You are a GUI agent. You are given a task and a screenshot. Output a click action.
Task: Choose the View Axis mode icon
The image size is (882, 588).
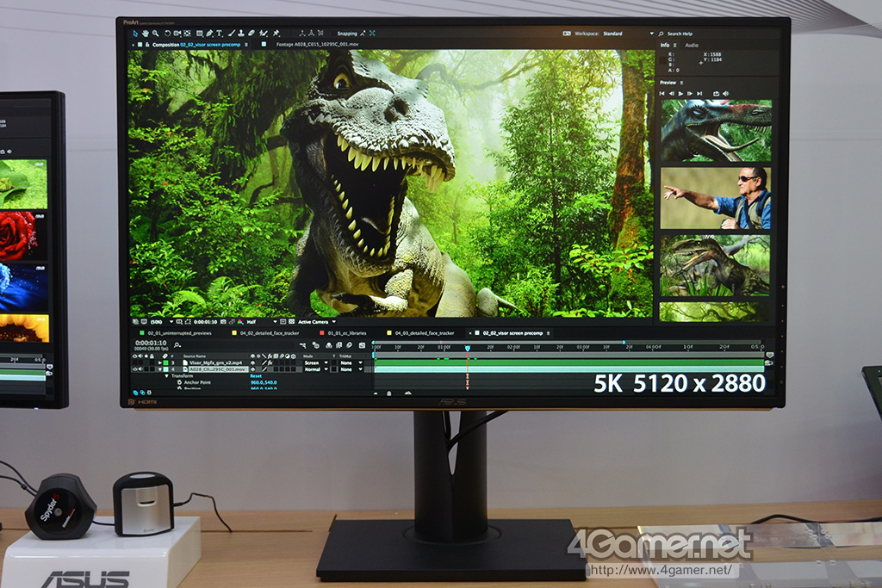(320, 34)
